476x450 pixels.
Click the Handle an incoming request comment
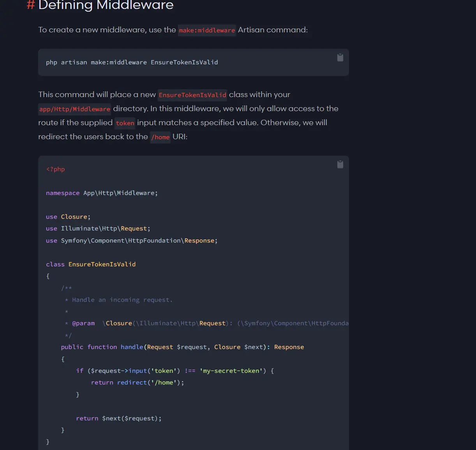point(119,300)
